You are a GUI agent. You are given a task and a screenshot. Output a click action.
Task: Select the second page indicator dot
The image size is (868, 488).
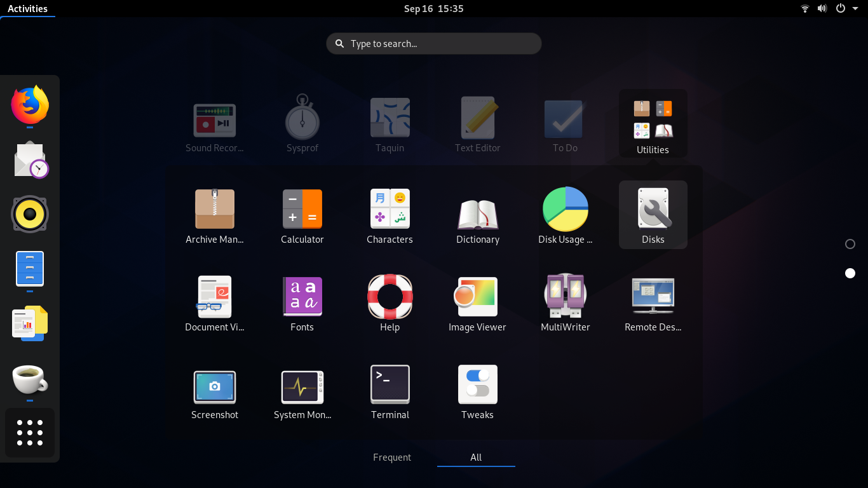pyautogui.click(x=850, y=273)
